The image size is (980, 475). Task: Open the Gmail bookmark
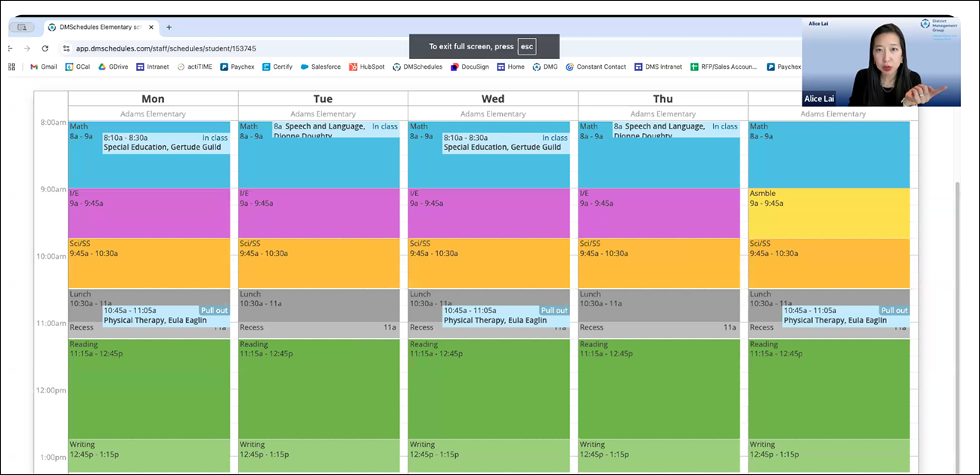(43, 67)
